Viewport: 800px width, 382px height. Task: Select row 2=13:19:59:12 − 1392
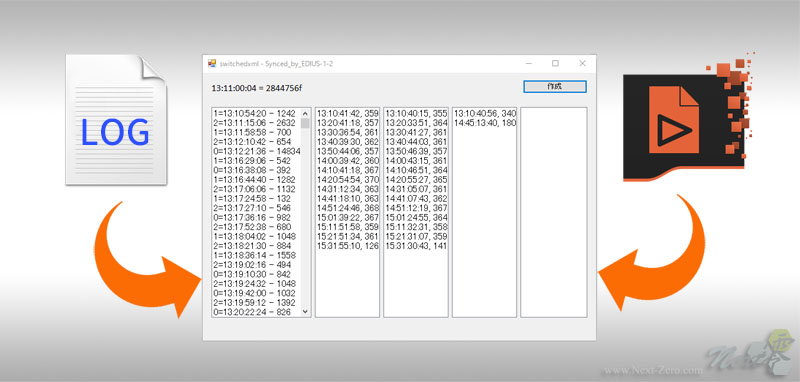[255, 302]
